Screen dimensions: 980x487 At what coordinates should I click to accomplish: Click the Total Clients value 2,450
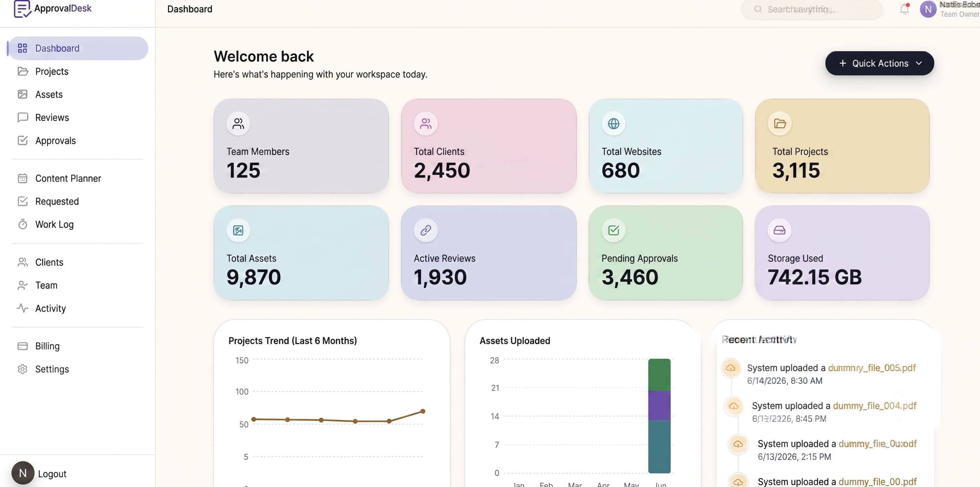(x=442, y=170)
